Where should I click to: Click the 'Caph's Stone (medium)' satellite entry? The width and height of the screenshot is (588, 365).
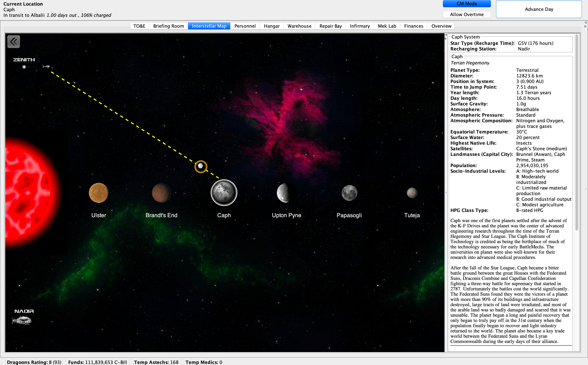[x=541, y=149]
